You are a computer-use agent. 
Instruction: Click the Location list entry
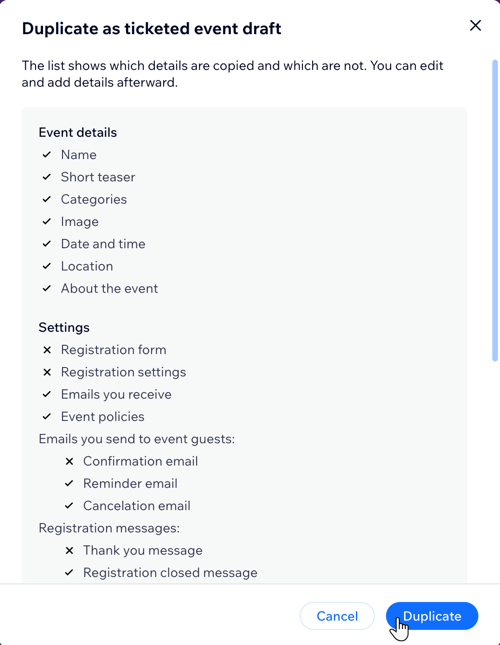87,266
